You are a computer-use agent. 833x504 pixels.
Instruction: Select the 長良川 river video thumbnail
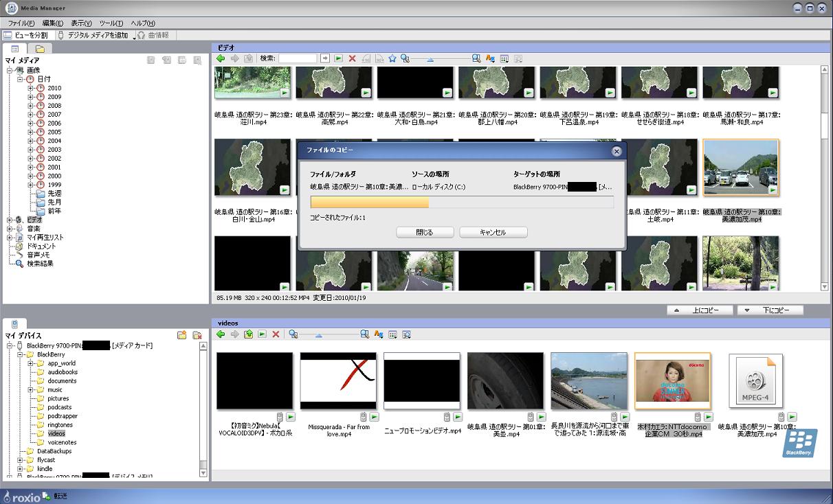588,380
